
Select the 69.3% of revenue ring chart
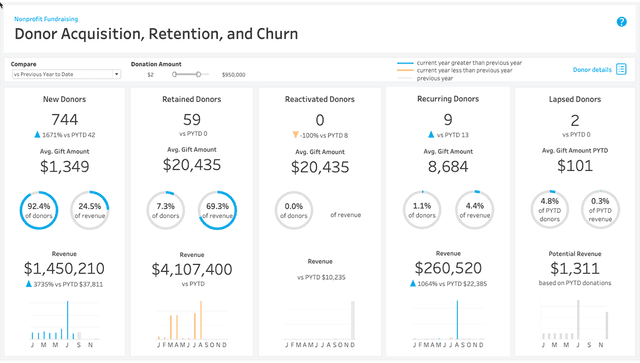tap(218, 210)
